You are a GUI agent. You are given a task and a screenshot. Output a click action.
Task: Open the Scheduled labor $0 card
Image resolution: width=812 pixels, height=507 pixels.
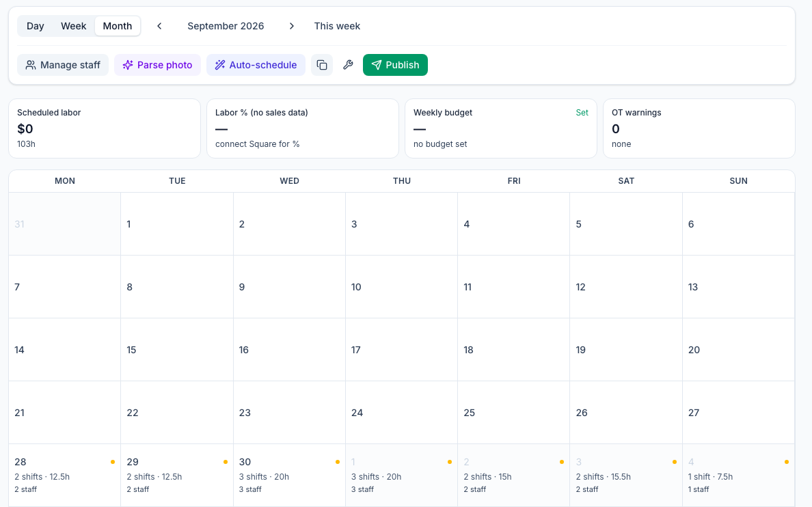point(105,128)
